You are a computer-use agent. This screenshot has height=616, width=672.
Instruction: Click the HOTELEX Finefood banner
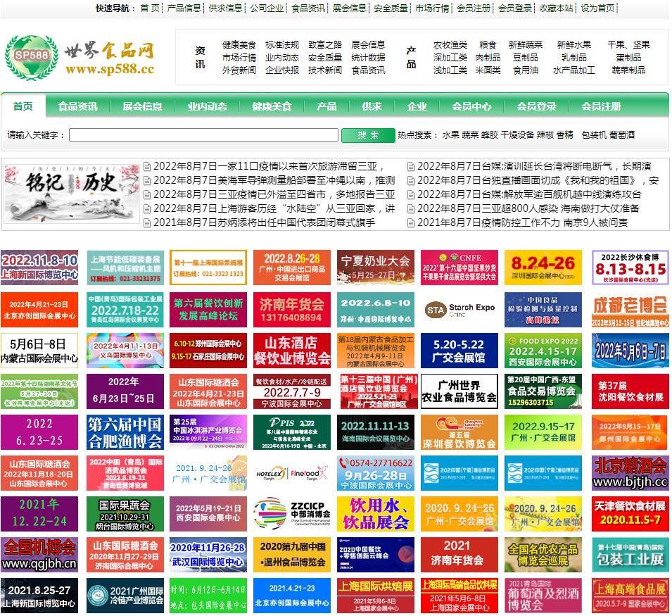point(292,473)
